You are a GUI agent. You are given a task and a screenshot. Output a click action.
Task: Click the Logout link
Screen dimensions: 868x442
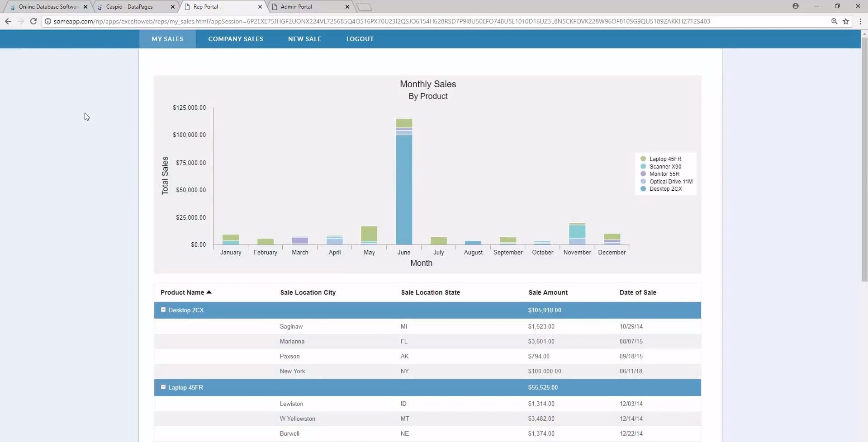pos(360,39)
